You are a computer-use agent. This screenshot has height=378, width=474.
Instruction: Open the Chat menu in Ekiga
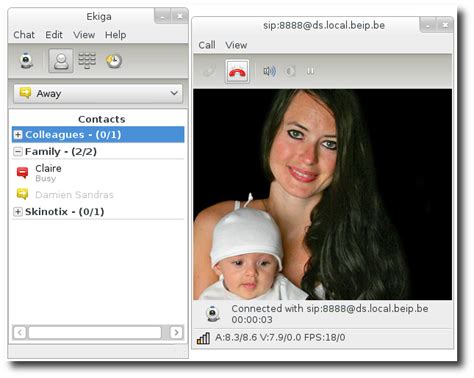coord(24,35)
